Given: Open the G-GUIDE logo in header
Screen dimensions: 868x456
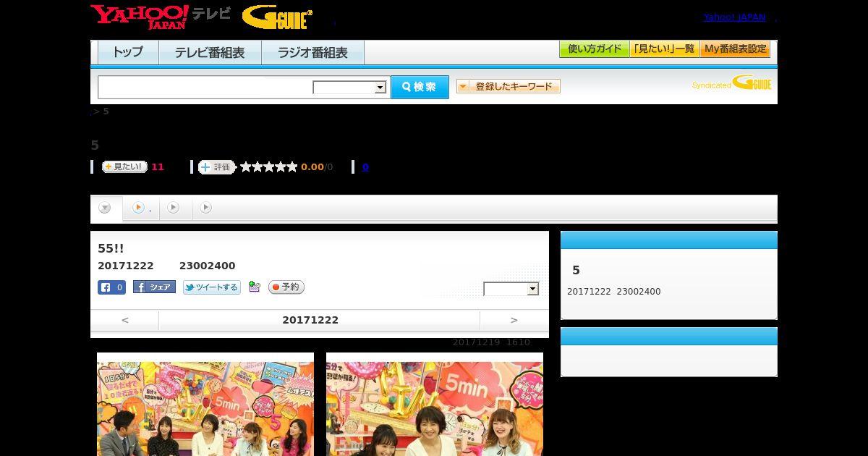Looking at the screenshot, I should [x=277, y=17].
